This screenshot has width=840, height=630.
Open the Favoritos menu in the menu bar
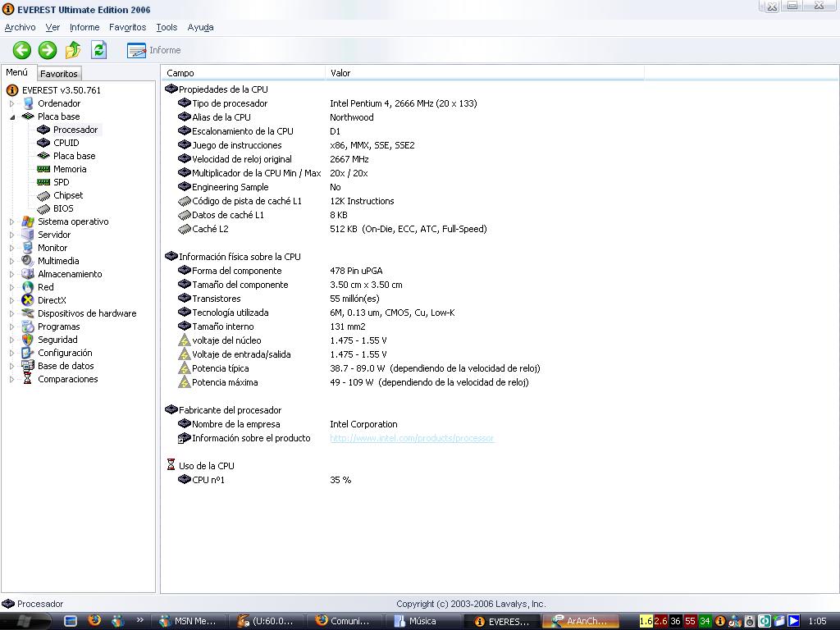[x=127, y=27]
